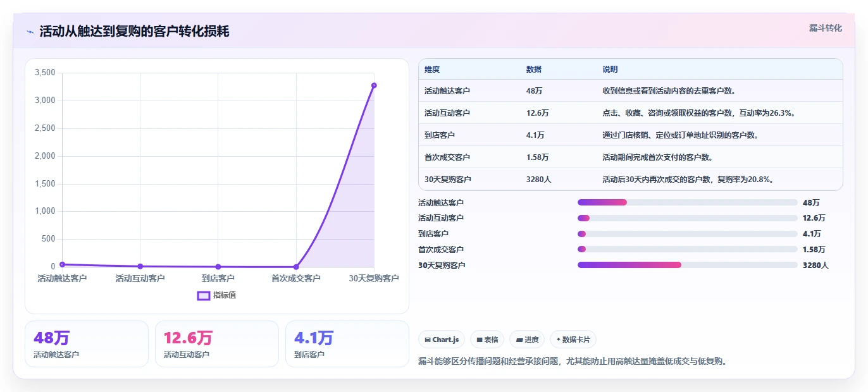Click description 活动期间完成首次支付的客户数
868x392 pixels.
coord(658,157)
